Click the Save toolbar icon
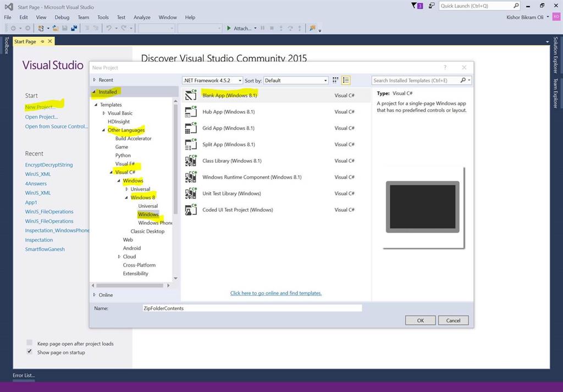 tap(65, 28)
